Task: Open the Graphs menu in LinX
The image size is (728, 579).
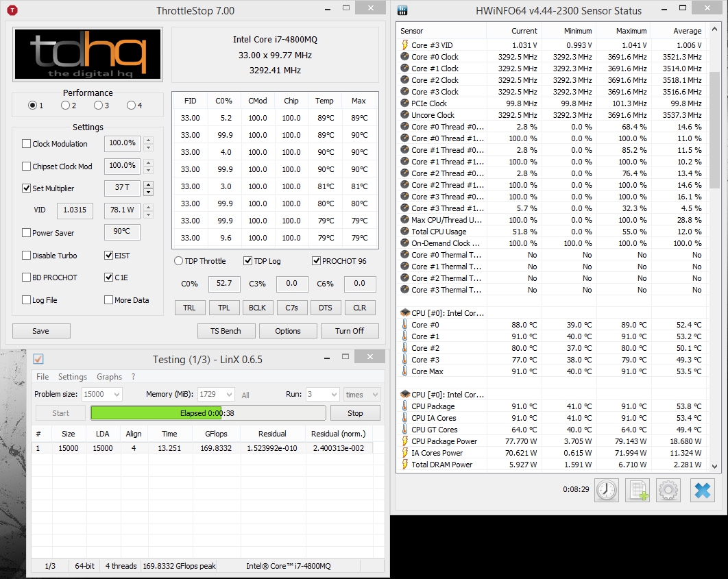Action: tap(109, 377)
